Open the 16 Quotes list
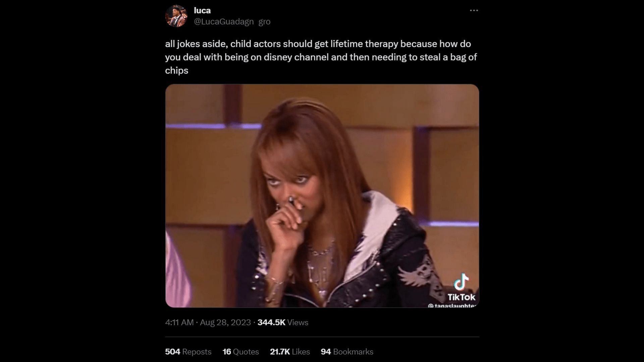This screenshot has height=362, width=644. point(240,352)
